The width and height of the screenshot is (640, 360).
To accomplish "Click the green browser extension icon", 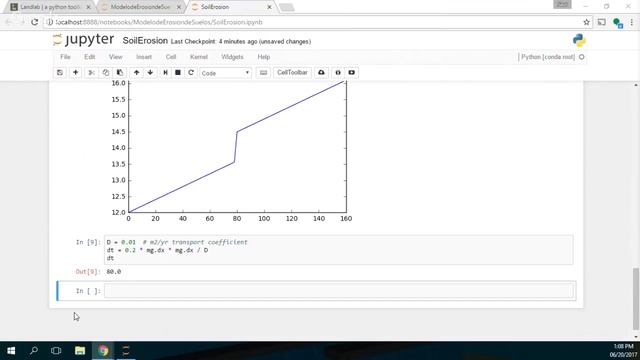I will pos(618,23).
